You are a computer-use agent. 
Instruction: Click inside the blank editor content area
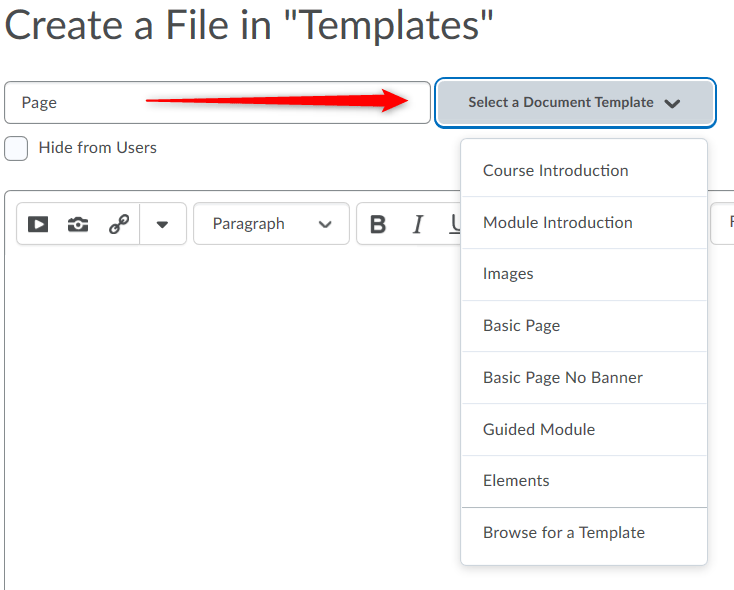[230, 400]
